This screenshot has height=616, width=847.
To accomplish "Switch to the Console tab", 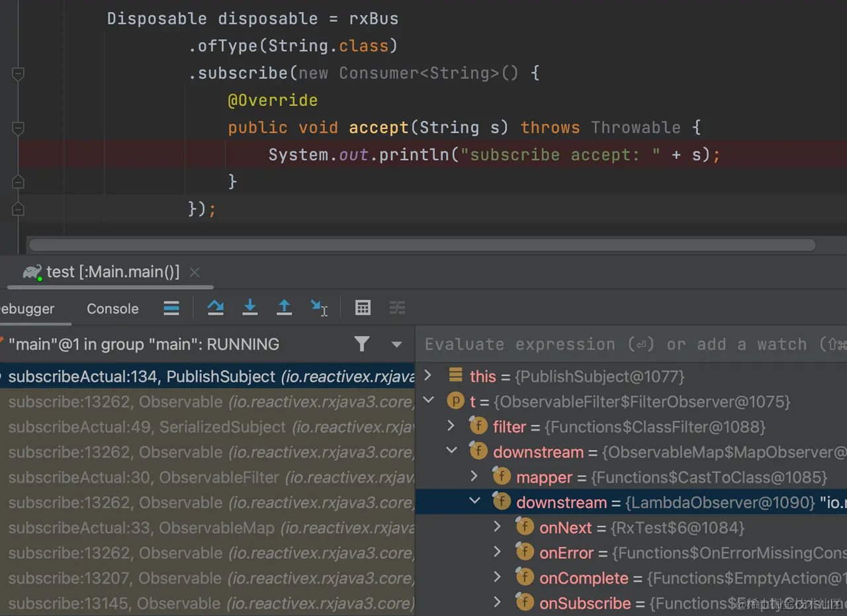I will [112, 308].
